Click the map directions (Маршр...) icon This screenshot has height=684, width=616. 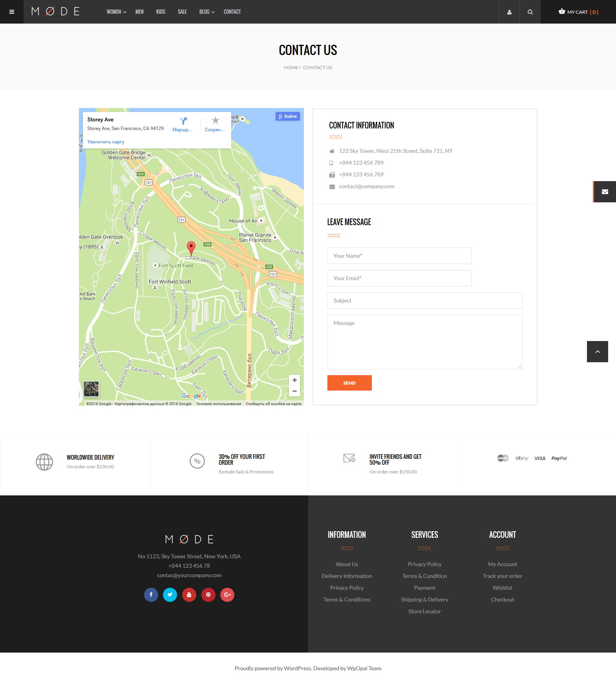(183, 121)
